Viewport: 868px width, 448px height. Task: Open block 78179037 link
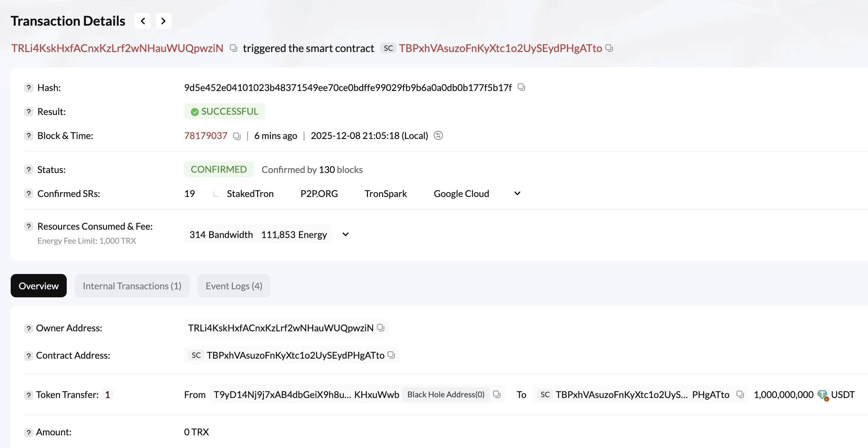[205, 136]
